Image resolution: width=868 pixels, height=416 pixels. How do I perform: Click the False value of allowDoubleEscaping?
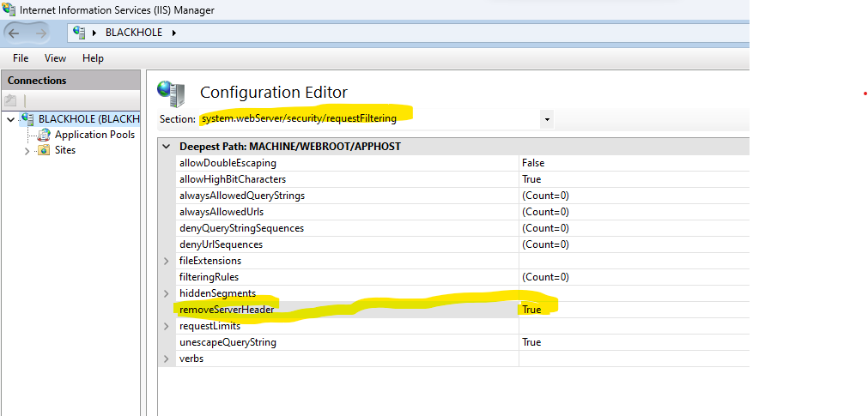coord(533,163)
